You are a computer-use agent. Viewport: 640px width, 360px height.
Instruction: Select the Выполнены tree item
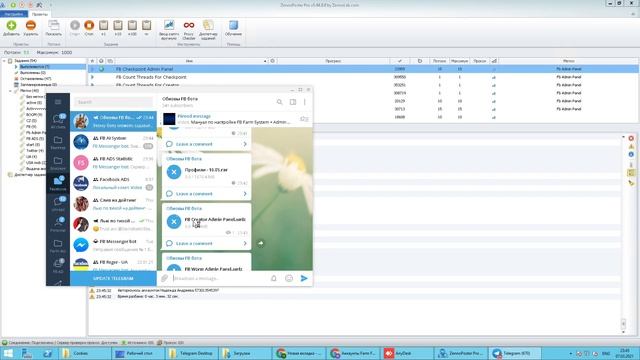pyautogui.click(x=33, y=73)
